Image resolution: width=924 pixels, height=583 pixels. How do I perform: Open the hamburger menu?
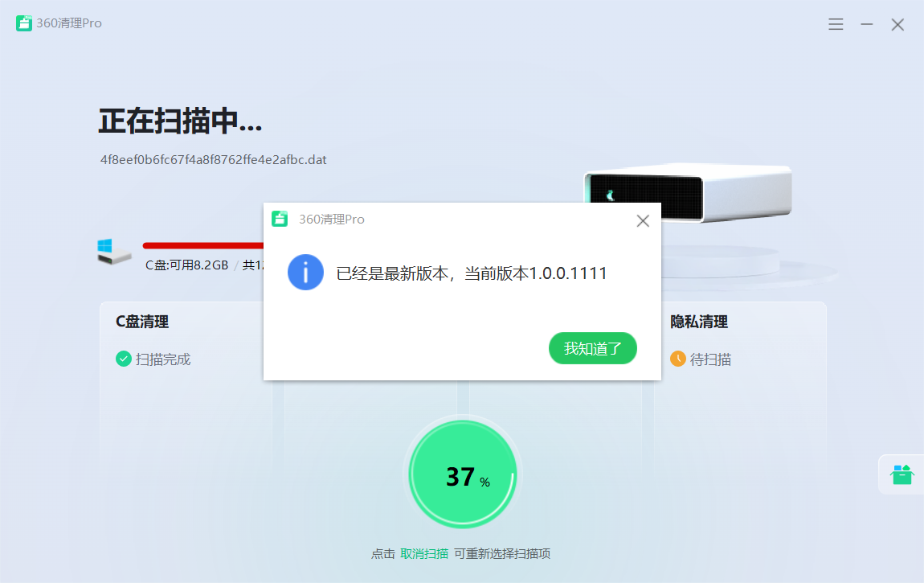click(836, 24)
